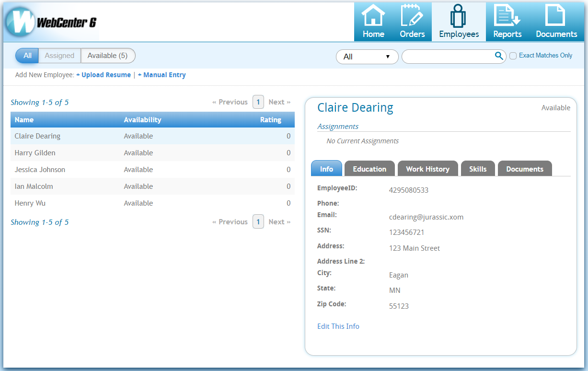Select the Available (5) filter toggle

click(108, 56)
